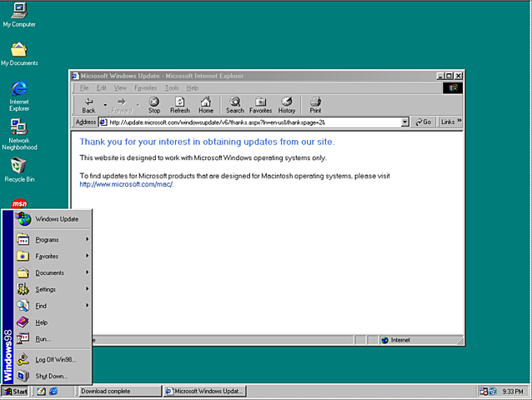
Task: Choose Log Off Win98... in Start menu
Action: [x=53, y=360]
